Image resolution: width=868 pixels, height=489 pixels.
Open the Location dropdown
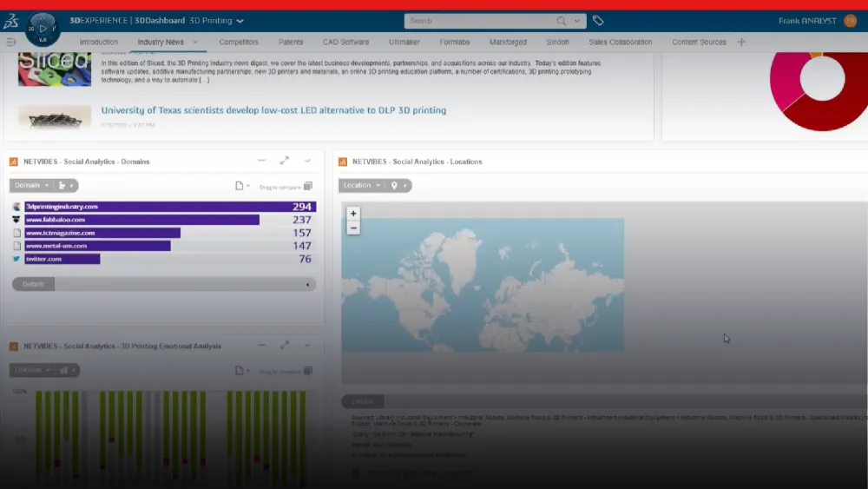point(361,186)
